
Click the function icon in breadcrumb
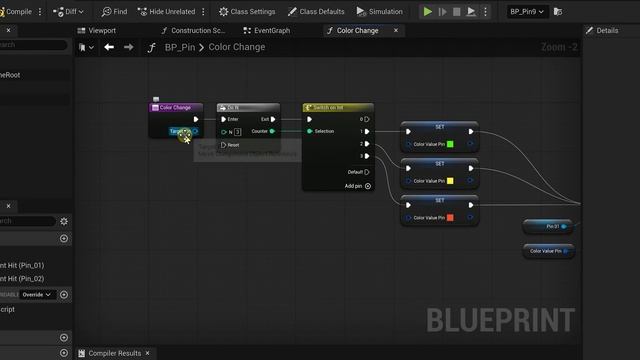(x=151, y=48)
